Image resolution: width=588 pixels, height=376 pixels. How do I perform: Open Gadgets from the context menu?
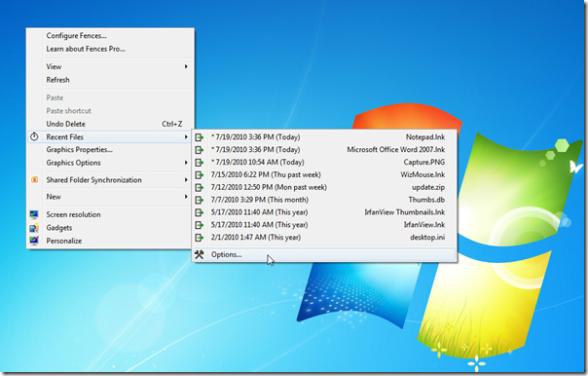coord(110,228)
